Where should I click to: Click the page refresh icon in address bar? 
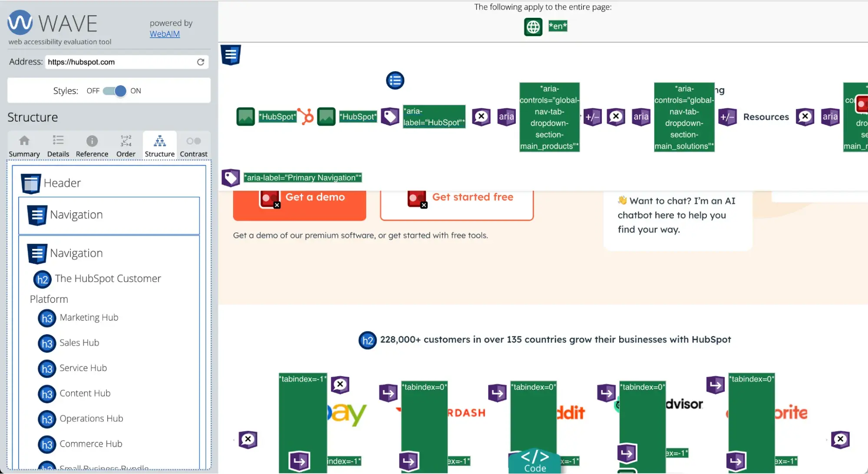(x=201, y=62)
